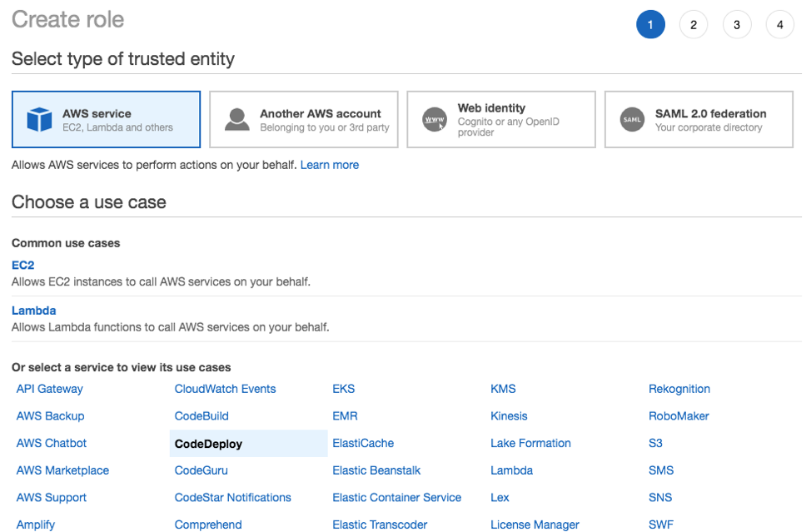Select Lex service
This screenshot has height=532, width=811.
[500, 497]
